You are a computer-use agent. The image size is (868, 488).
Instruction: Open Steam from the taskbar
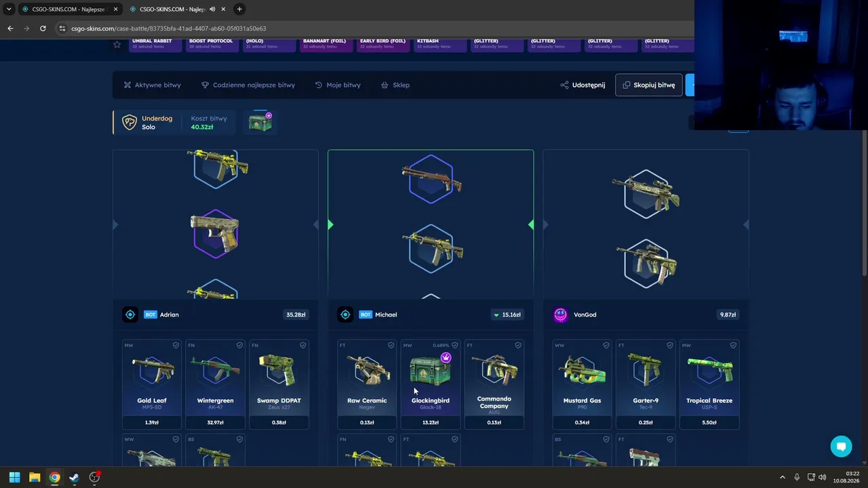click(x=74, y=477)
